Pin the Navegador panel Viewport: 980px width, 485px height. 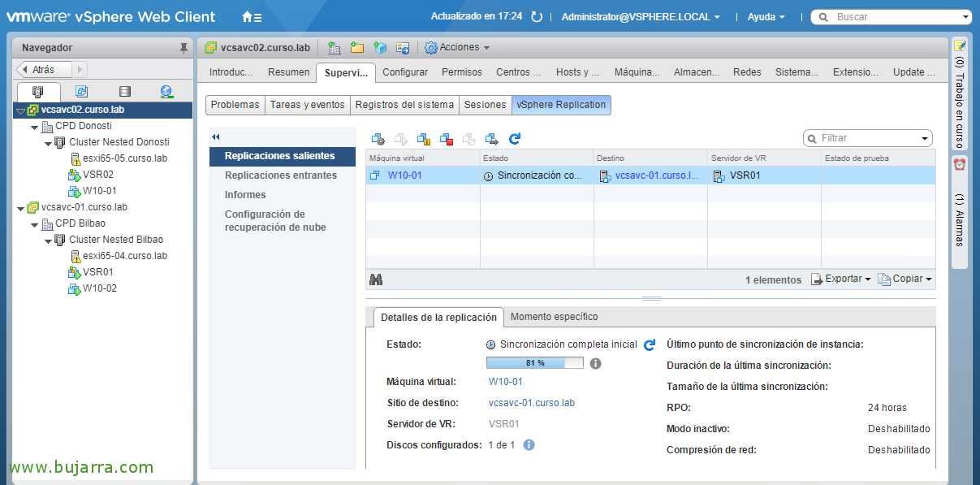click(183, 48)
